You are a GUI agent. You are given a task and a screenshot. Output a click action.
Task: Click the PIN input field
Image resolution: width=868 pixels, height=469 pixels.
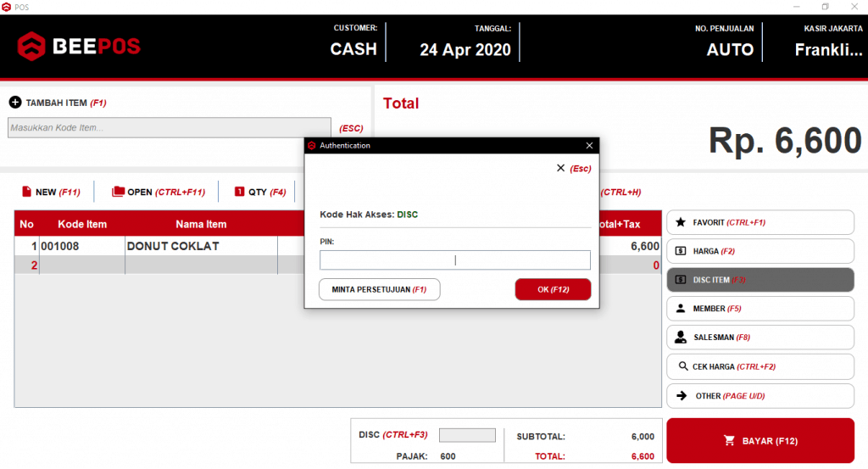point(455,260)
